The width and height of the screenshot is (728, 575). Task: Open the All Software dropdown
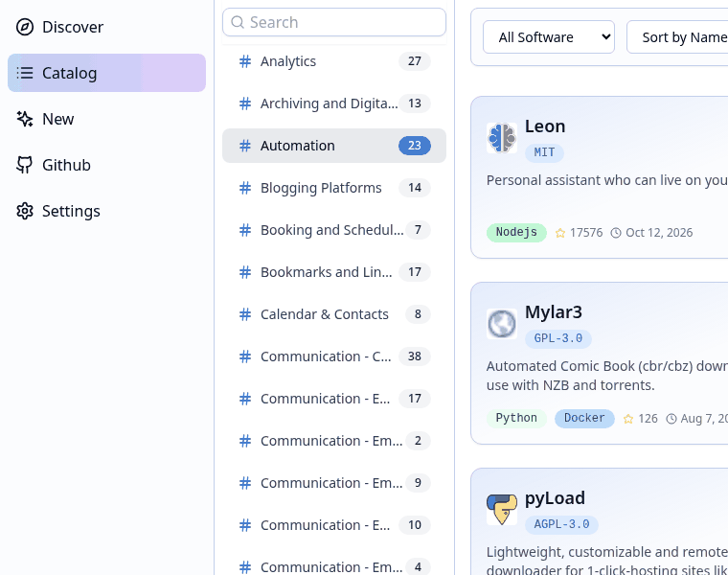click(549, 37)
